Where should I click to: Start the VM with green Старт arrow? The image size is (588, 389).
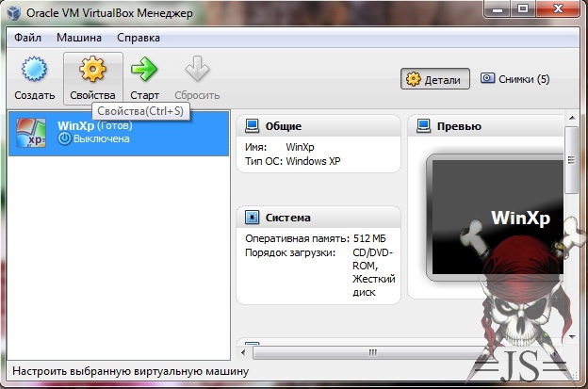[x=144, y=69]
